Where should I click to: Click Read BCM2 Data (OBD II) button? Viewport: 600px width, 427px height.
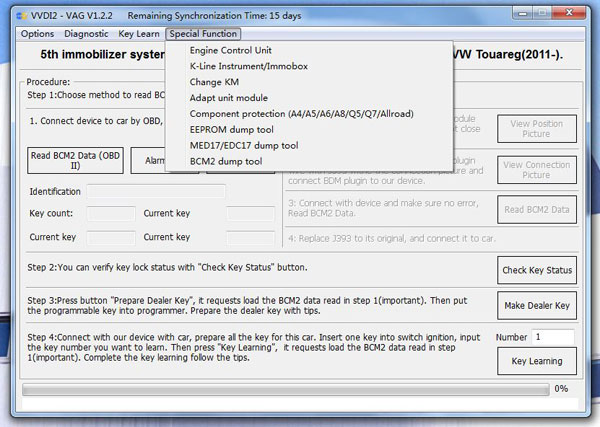click(x=75, y=161)
